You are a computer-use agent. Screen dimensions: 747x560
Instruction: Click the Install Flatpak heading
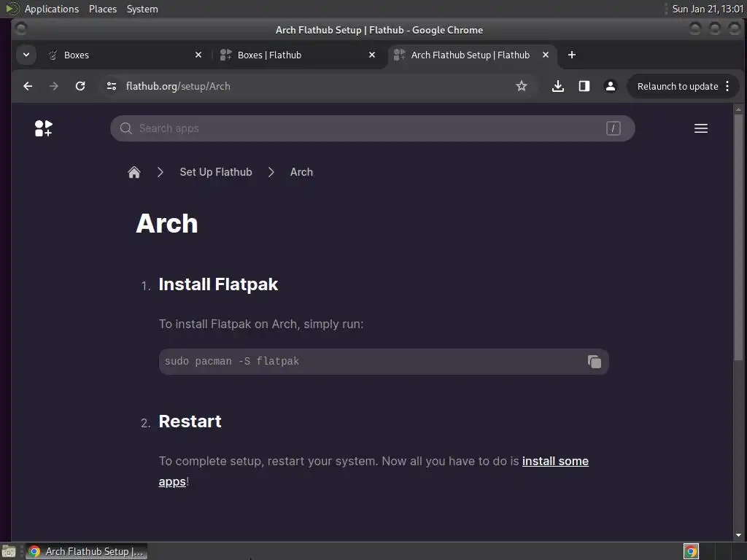(218, 285)
